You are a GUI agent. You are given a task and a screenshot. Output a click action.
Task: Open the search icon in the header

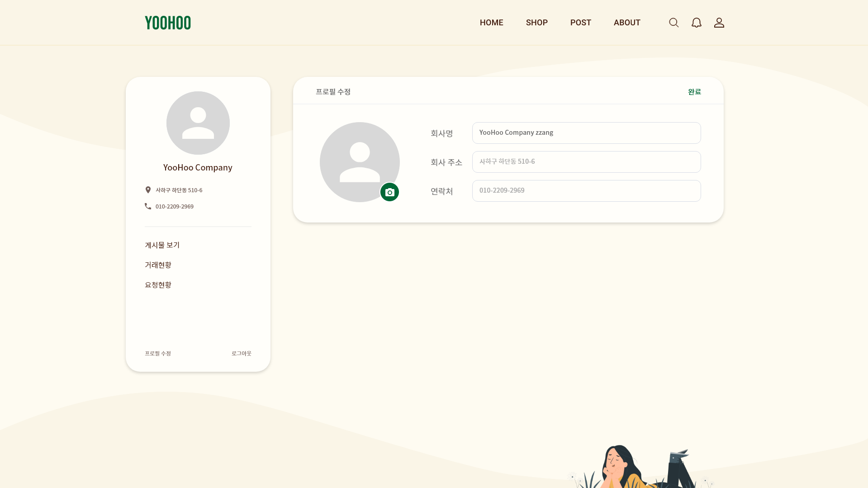[674, 22]
